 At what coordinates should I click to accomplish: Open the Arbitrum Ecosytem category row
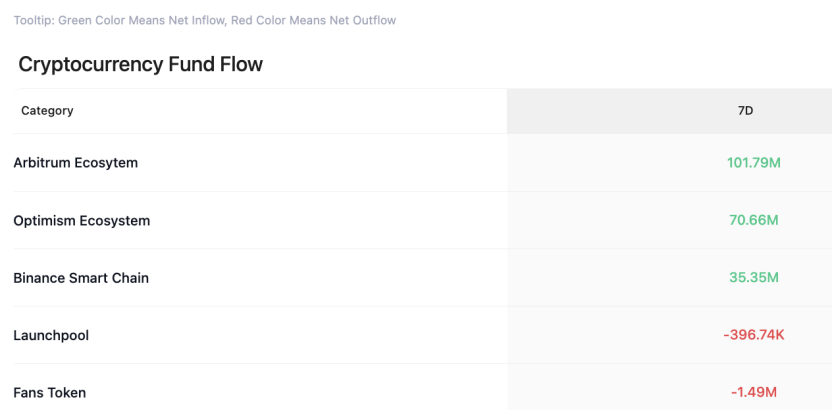click(x=75, y=163)
